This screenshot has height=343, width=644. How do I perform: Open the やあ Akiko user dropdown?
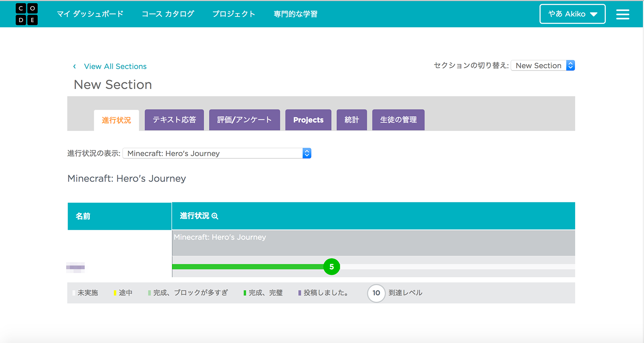572,14
